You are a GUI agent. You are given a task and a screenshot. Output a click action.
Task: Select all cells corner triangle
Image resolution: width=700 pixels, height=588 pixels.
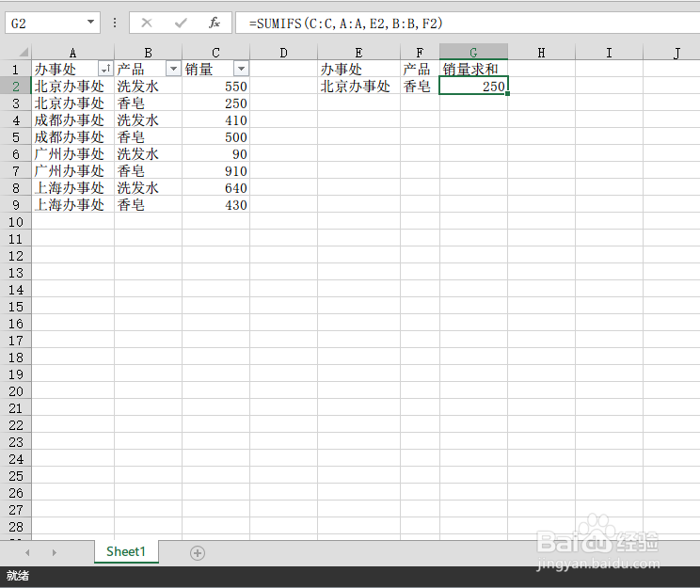24,53
